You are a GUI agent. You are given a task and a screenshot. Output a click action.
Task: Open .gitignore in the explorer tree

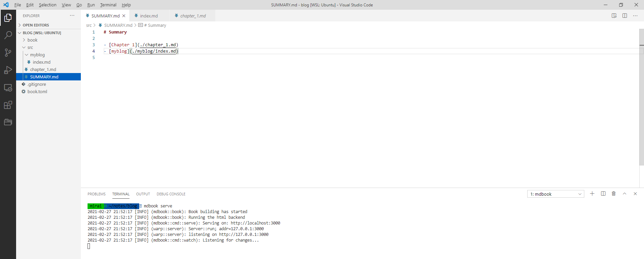[48, 84]
